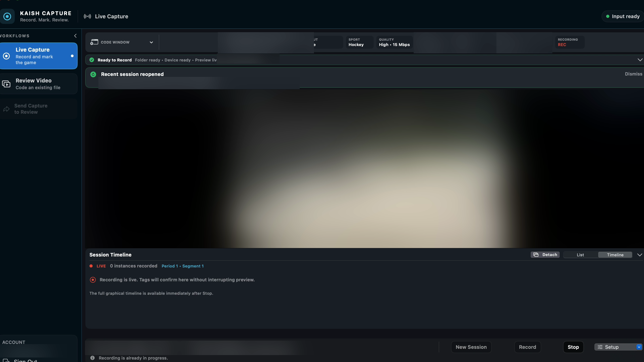Click the Sport Hockey field

click(x=359, y=42)
